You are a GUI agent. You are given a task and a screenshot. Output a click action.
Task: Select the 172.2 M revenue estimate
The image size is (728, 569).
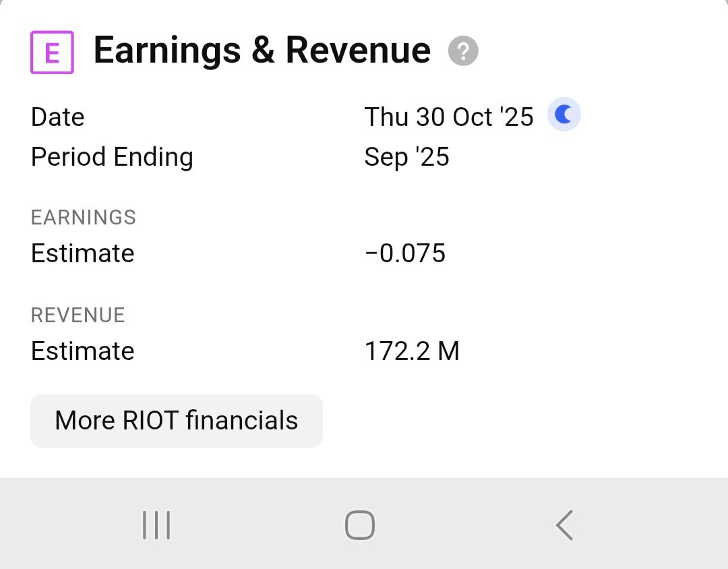(x=412, y=351)
